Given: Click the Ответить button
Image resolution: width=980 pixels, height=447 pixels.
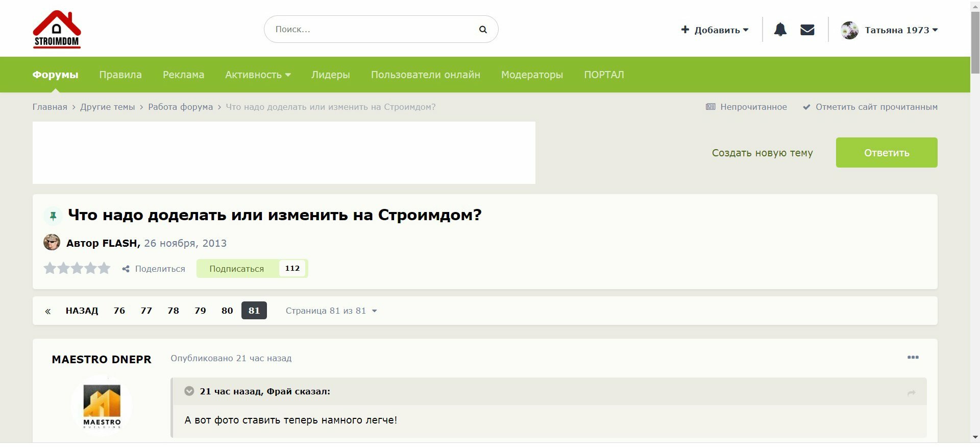Looking at the screenshot, I should click(887, 152).
